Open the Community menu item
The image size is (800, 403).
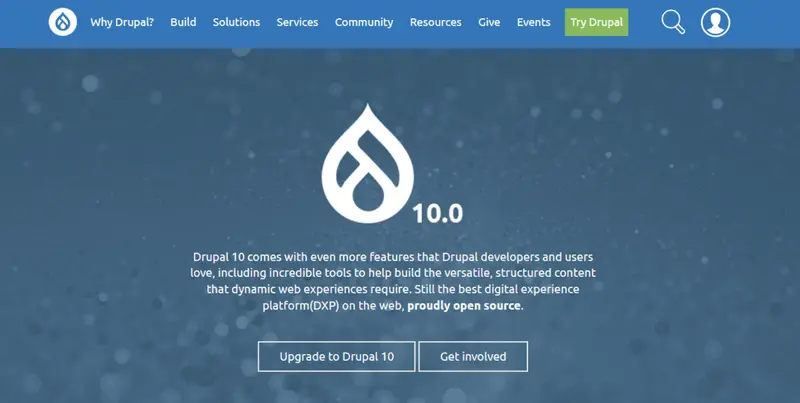[x=364, y=22]
